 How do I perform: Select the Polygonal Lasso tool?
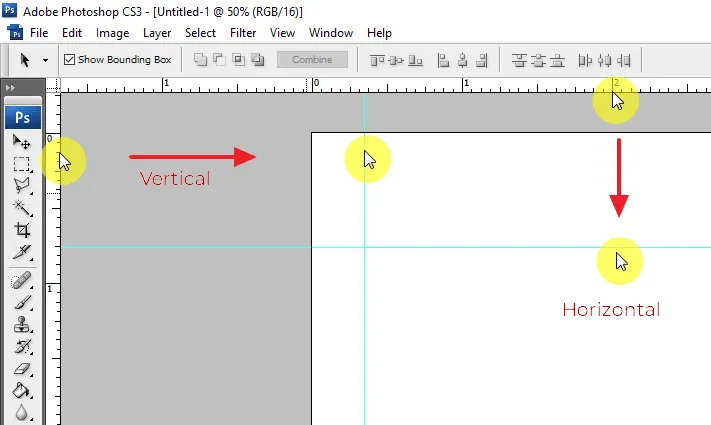point(21,186)
